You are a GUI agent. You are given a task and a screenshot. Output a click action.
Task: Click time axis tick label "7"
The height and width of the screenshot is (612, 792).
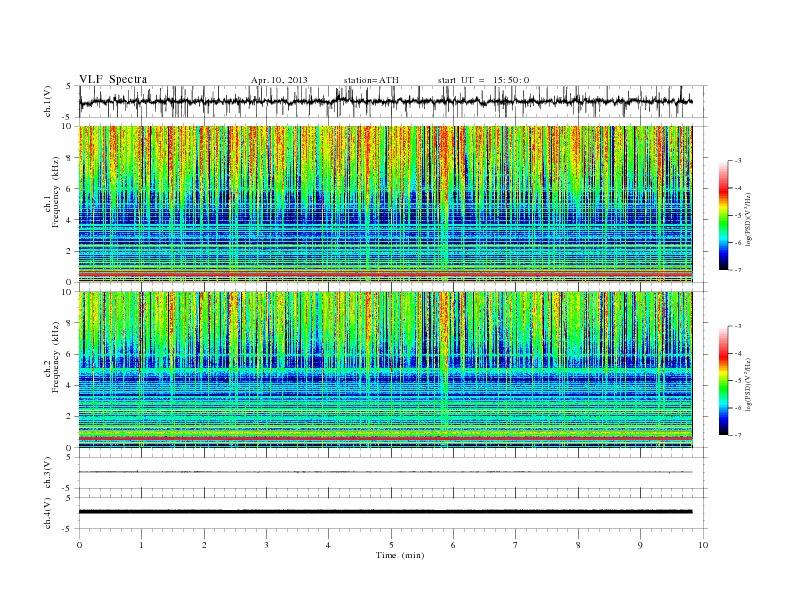516,545
